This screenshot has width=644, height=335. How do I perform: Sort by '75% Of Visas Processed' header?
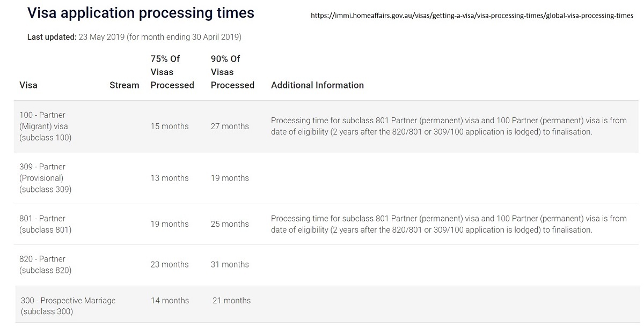[x=172, y=72]
